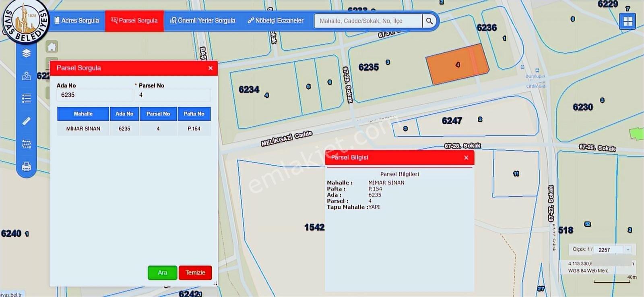The image size is (644, 297).
Task: Select the MİMAR SİNAN result row
Action: (x=134, y=129)
